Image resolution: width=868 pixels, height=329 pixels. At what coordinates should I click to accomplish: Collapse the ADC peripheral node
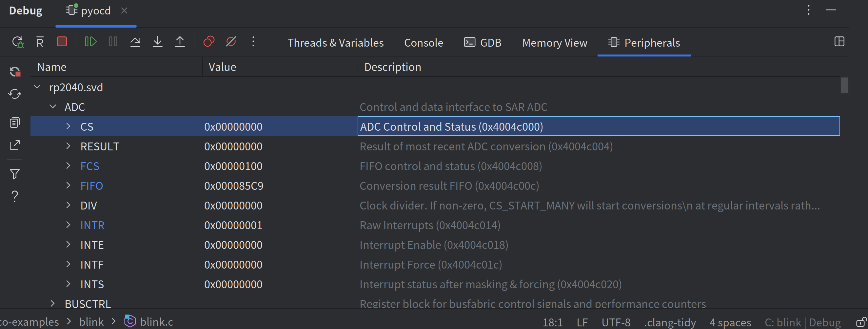53,107
